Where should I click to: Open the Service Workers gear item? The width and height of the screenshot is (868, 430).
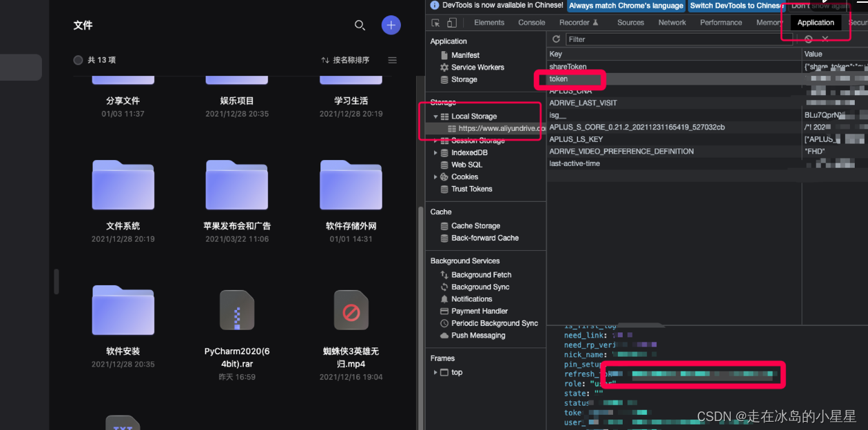click(x=477, y=68)
